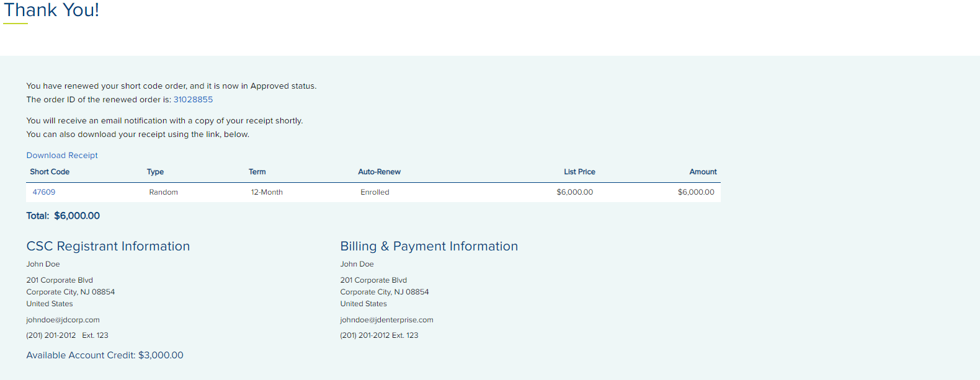Open renewed order ID 31028855 link
The height and width of the screenshot is (380, 980).
(x=193, y=100)
